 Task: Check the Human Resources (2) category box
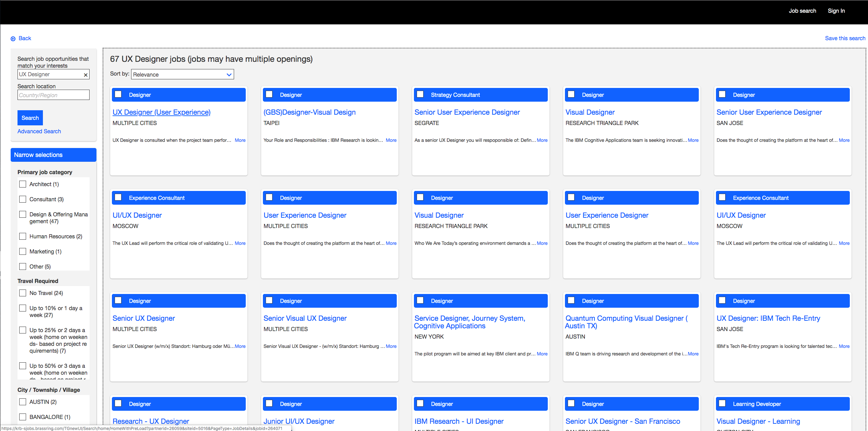pyautogui.click(x=23, y=236)
